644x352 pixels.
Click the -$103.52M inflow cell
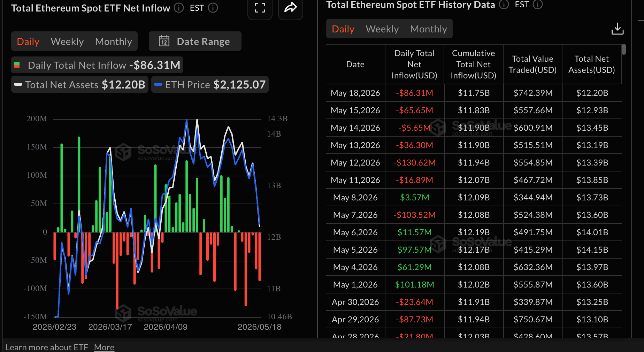(414, 215)
